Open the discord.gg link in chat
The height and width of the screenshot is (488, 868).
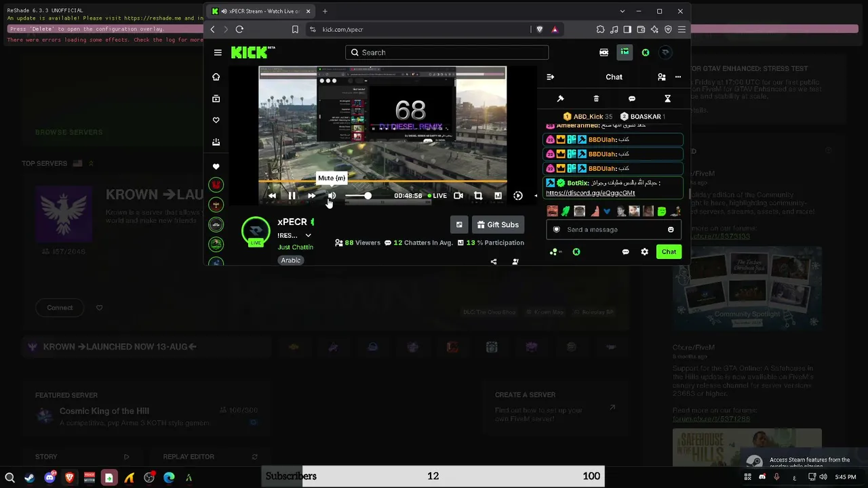pyautogui.click(x=590, y=193)
